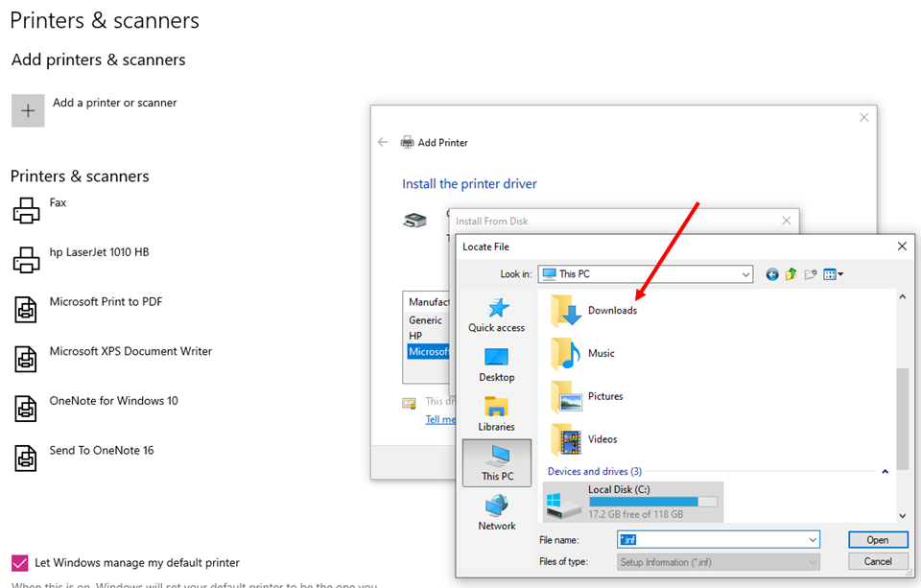This screenshot has width=921, height=588.
Task: Select Generic in the Manufacturer list
Action: (x=425, y=320)
